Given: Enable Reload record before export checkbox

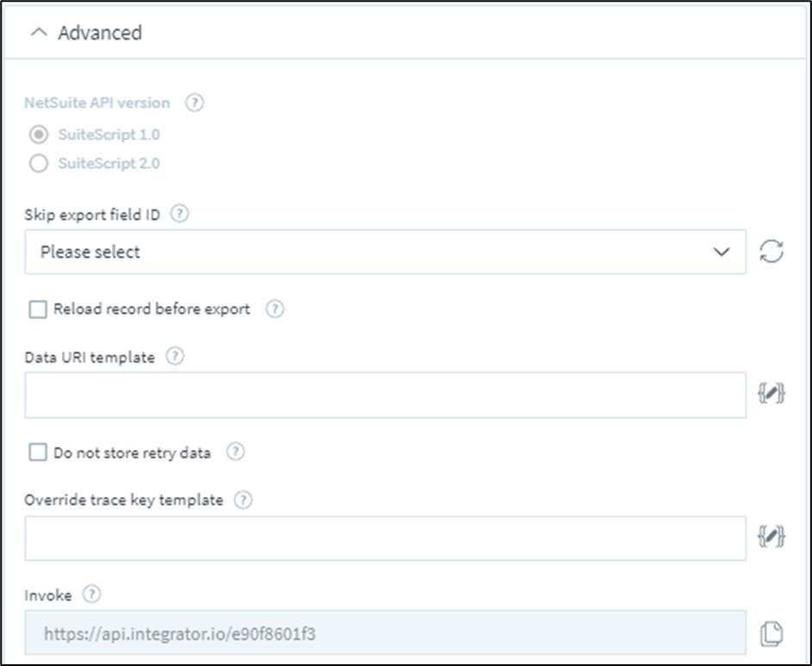Looking at the screenshot, I should 38,309.
